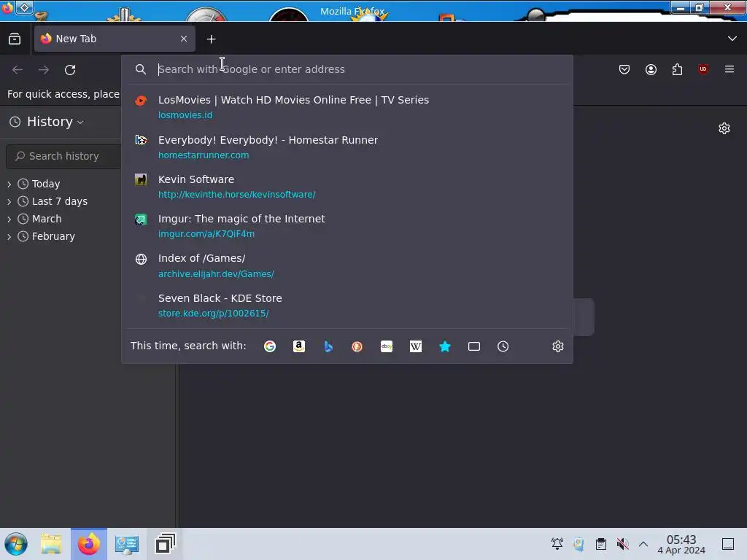This screenshot has width=747, height=560.
Task: Open window menu icon in title bar
Action: [x=7, y=8]
